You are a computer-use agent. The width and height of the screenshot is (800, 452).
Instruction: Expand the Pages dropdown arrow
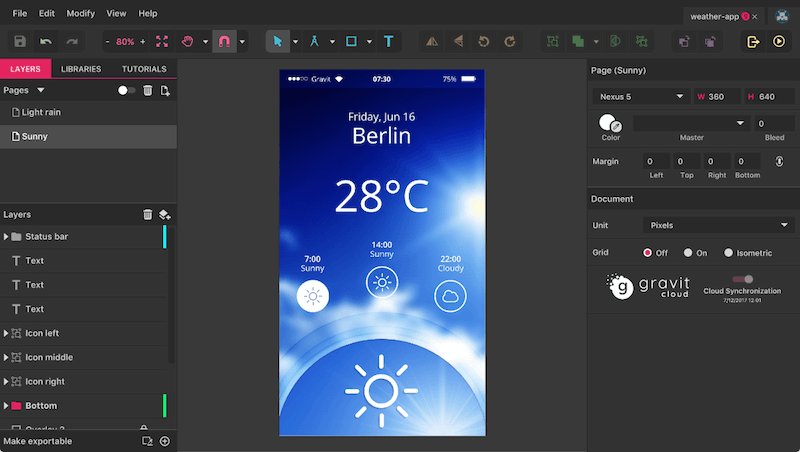point(41,90)
